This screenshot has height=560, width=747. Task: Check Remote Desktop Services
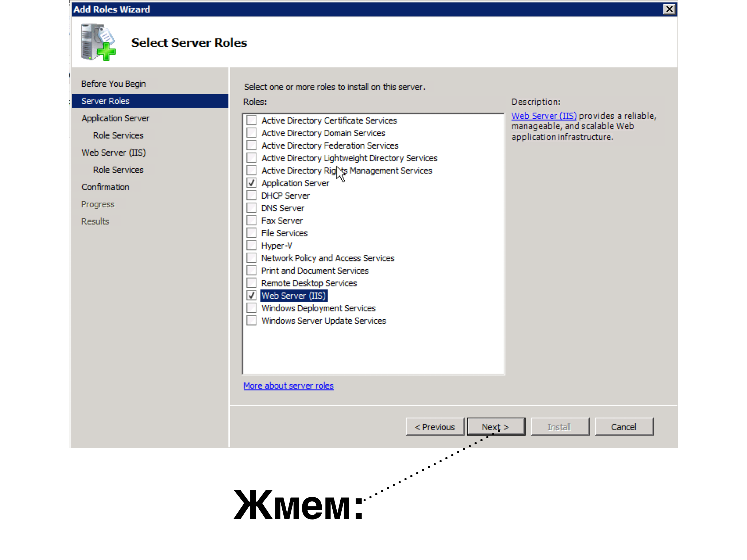tap(251, 283)
